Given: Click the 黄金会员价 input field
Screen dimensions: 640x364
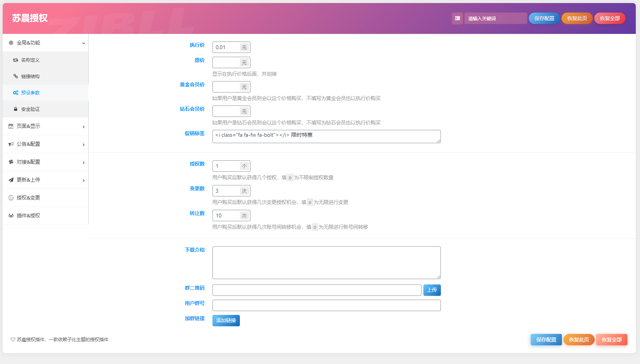Looking at the screenshot, I should coord(226,87).
